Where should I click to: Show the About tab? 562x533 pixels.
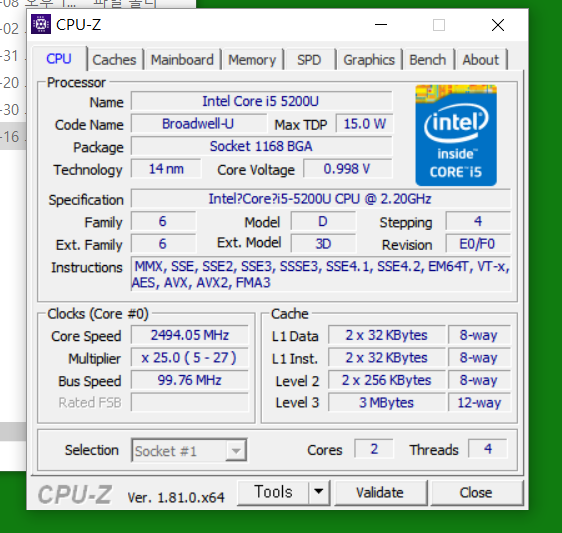pos(481,60)
